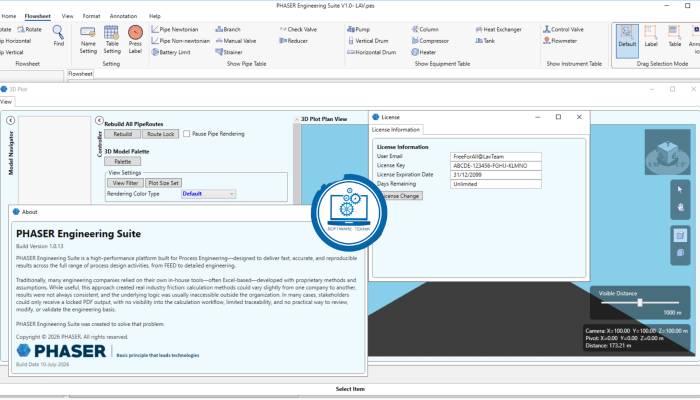Insert a Tank

485,41
